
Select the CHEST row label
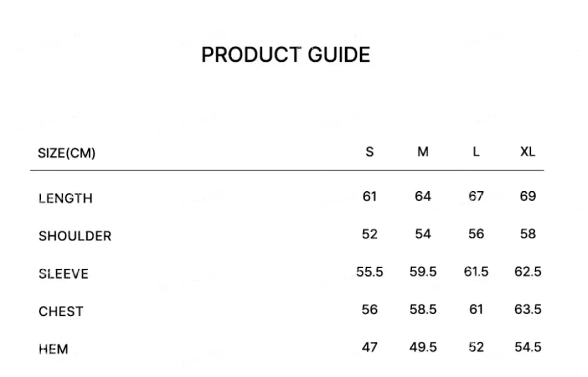pyautogui.click(x=61, y=311)
